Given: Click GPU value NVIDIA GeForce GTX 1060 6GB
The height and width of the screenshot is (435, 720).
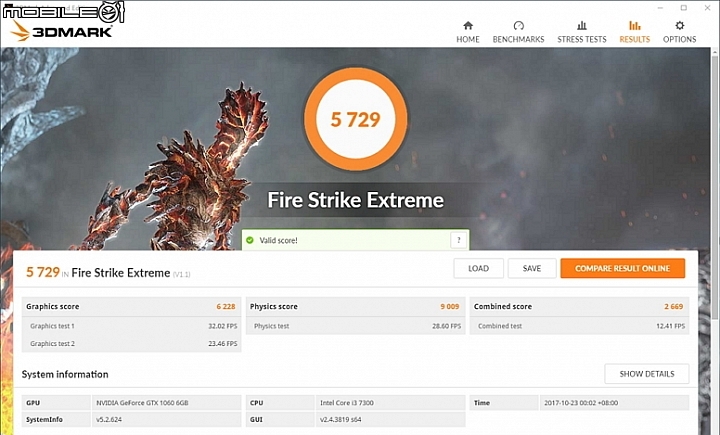Looking at the screenshot, I should (142, 403).
